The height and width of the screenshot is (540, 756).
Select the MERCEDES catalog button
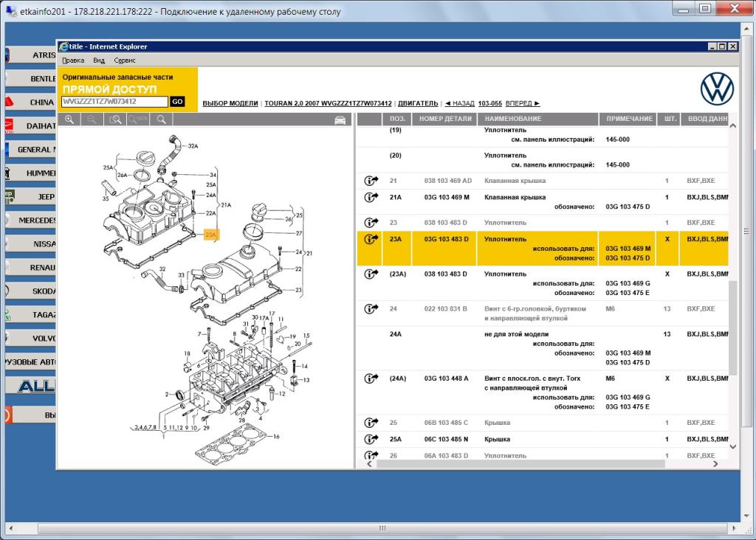pos(30,220)
